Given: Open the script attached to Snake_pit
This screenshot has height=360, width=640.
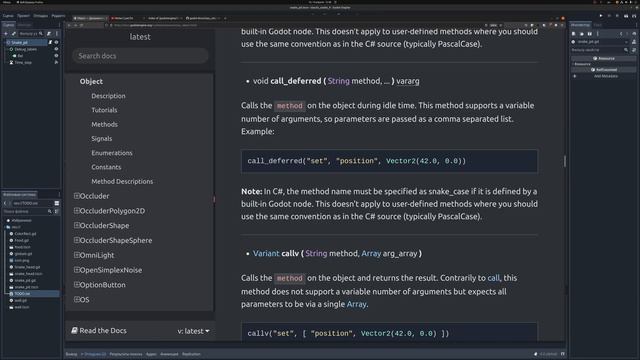Looking at the screenshot, I should click(50, 42).
